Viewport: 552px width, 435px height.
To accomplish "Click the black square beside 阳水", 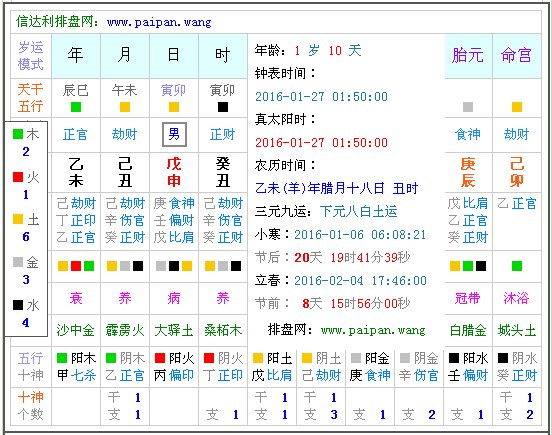I will tap(454, 358).
